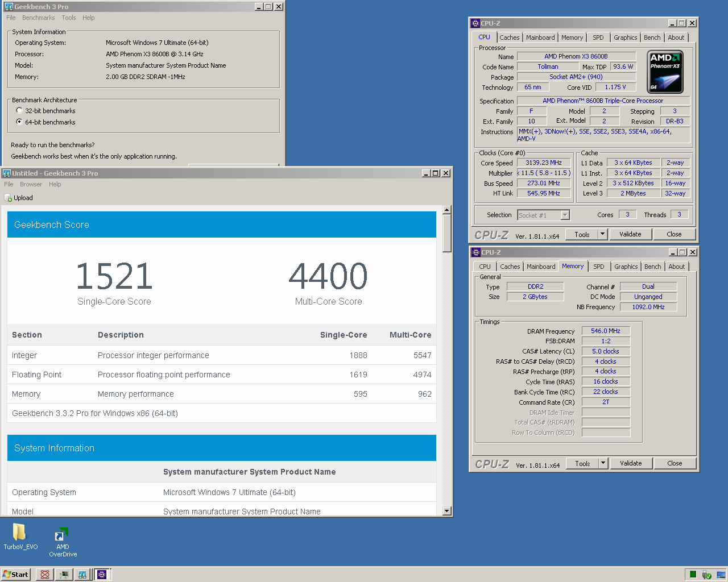Click the Integer row in the results table
This screenshot has height=582, width=728.
click(222, 355)
